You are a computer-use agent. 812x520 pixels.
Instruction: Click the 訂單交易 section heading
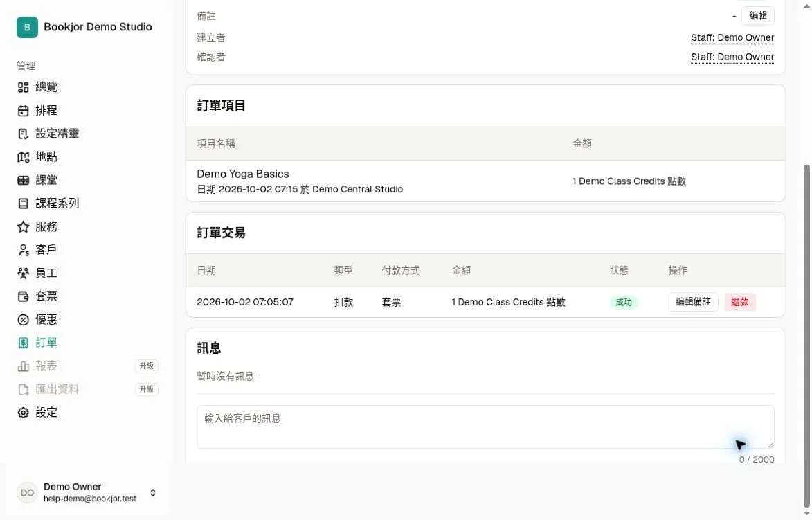pos(221,233)
